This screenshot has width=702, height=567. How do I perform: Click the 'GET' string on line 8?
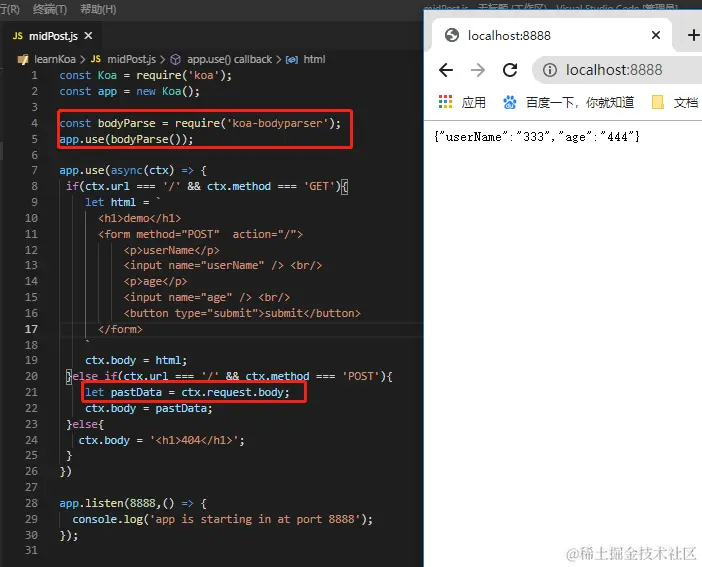tap(319, 186)
